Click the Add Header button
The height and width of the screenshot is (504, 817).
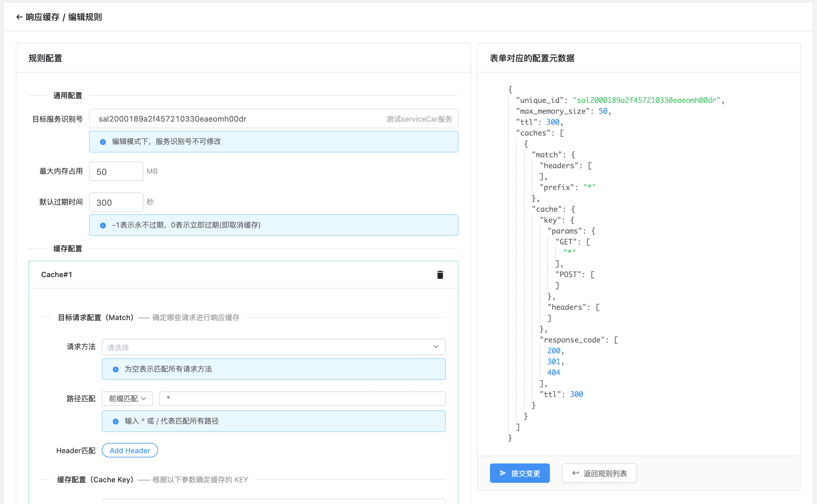pos(130,451)
